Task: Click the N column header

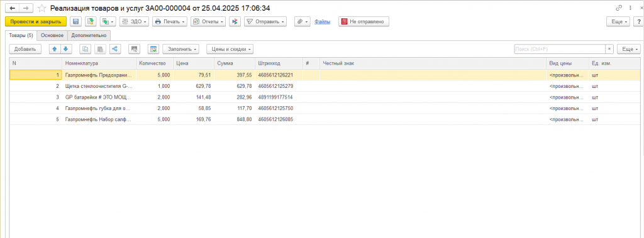Action: click(36, 63)
